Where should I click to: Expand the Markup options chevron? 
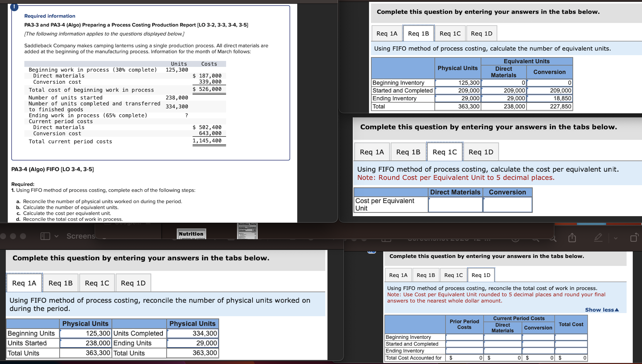pyautogui.click(x=615, y=238)
